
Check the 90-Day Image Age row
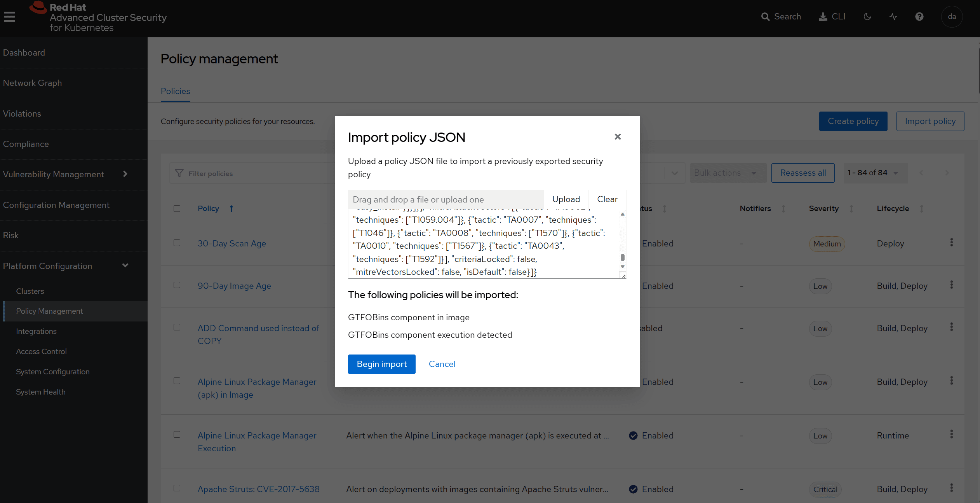(x=177, y=285)
